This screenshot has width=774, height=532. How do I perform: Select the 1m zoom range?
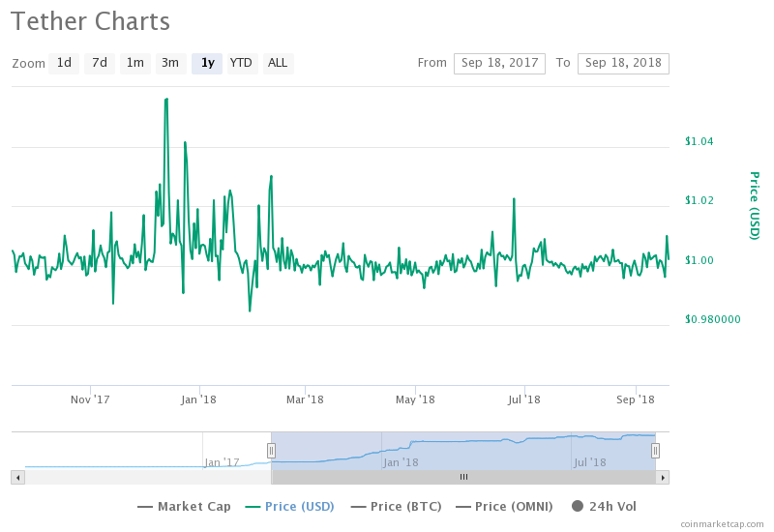coord(135,63)
